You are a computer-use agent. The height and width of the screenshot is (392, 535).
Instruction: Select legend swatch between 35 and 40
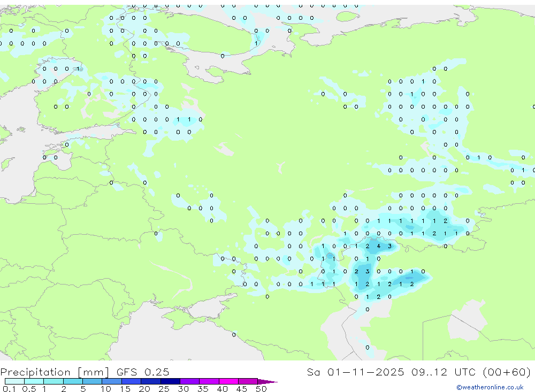pyautogui.click(x=209, y=381)
